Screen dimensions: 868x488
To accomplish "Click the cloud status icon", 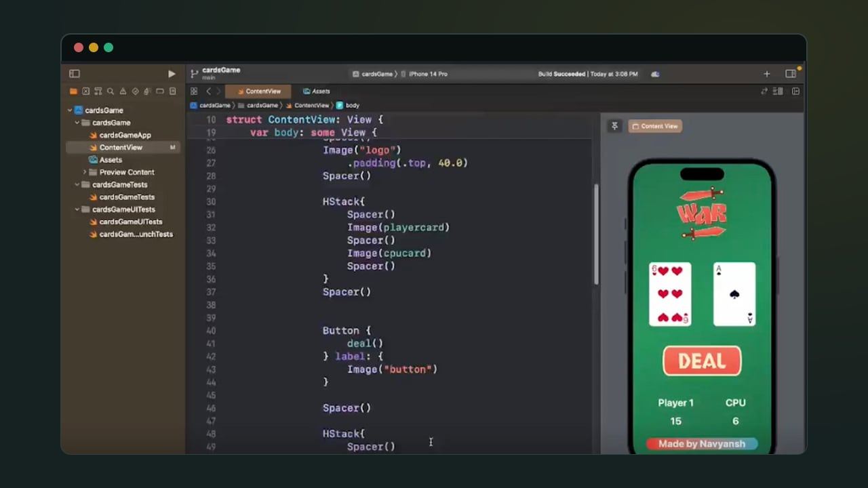I will [x=655, y=74].
